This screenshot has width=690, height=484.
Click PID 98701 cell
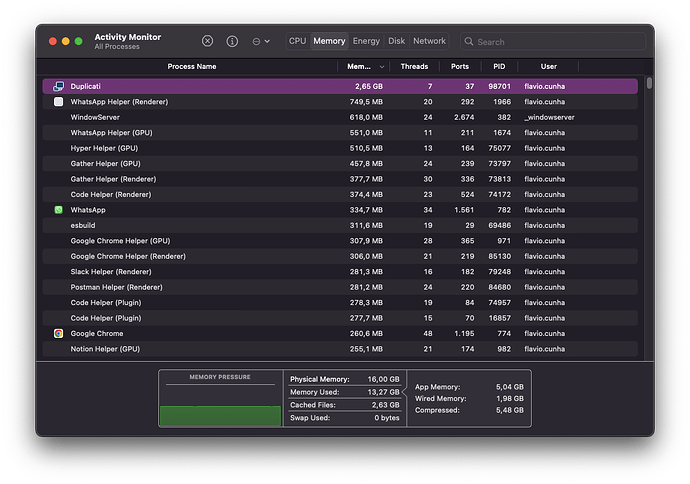(499, 86)
